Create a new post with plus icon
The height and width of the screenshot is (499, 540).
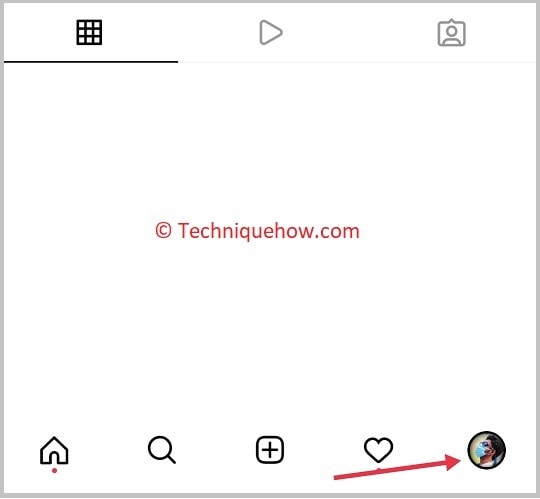point(270,450)
